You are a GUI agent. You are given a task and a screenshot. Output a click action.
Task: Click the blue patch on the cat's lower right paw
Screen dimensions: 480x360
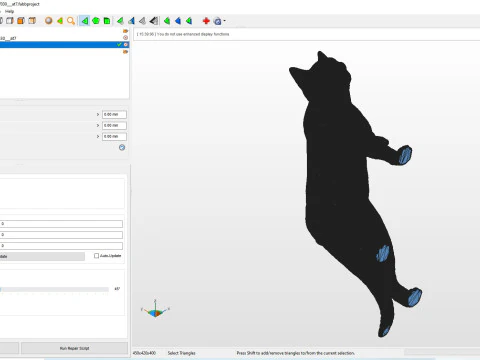[x=415, y=297]
